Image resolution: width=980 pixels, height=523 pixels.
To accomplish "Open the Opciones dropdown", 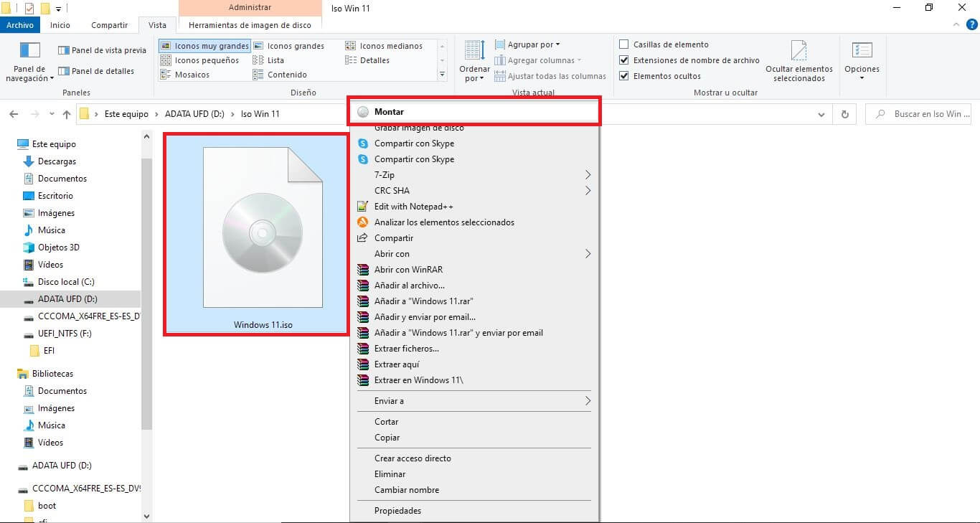I will [862, 62].
